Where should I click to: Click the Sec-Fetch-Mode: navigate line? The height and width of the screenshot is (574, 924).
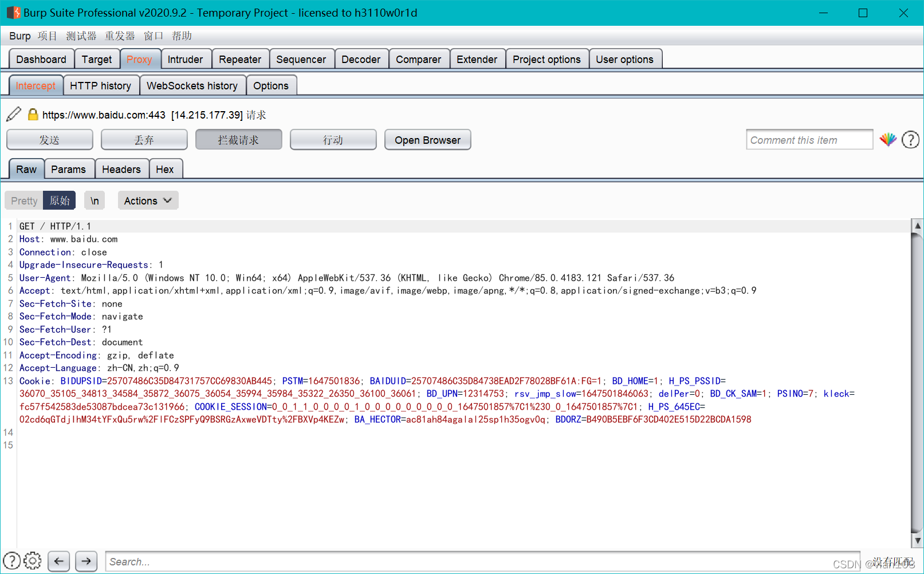click(x=81, y=316)
